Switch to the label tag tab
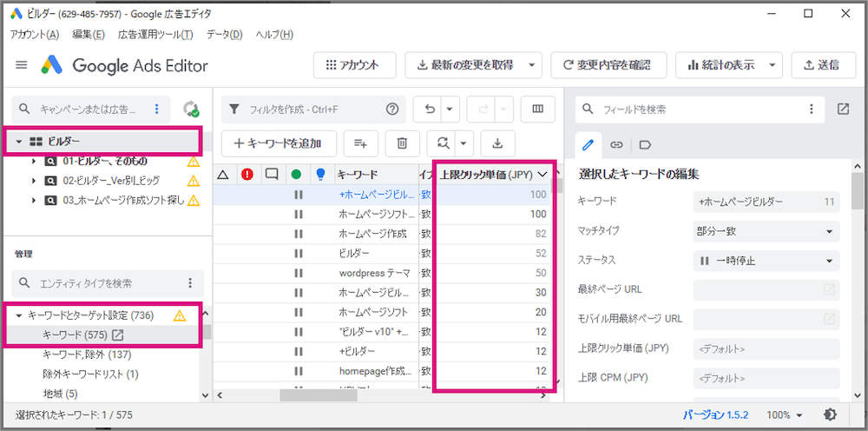Viewport: 868px width, 431px height. click(645, 144)
